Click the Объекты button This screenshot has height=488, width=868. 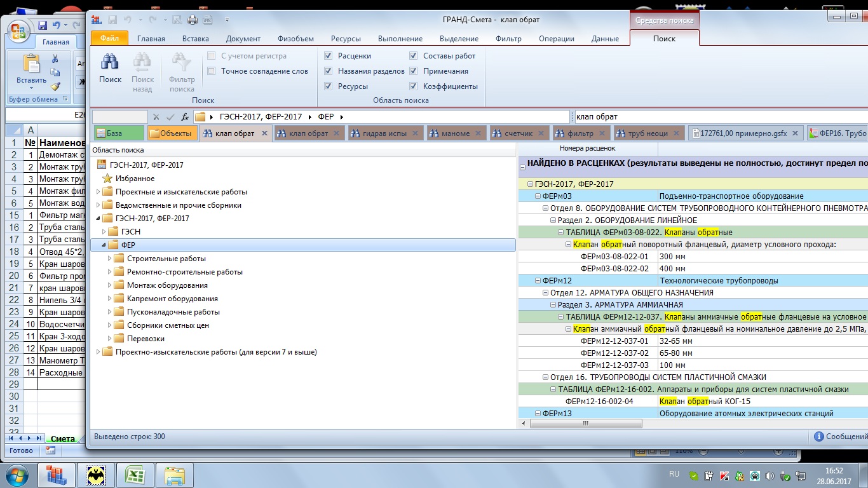[172, 133]
